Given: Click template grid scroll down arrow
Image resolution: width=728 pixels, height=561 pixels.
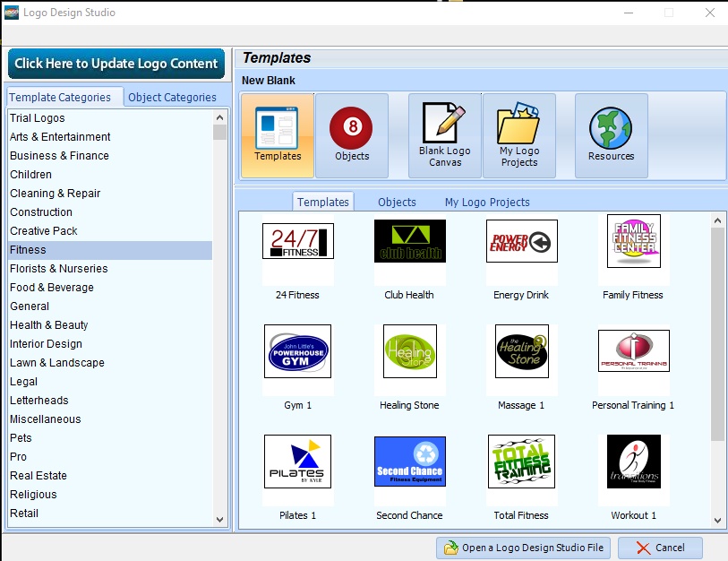Looking at the screenshot, I should pyautogui.click(x=717, y=520).
